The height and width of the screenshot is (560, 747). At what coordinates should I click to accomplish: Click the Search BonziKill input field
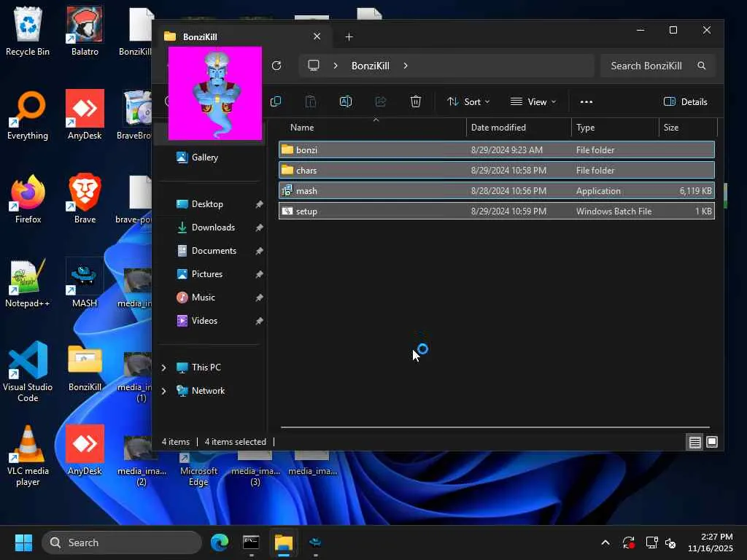tap(657, 66)
